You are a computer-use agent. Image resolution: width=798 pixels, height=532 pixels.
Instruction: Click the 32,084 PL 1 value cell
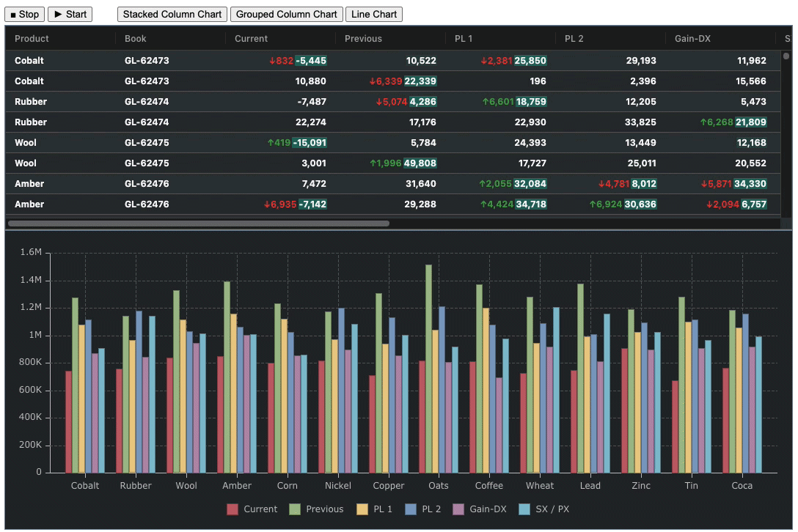[500, 184]
